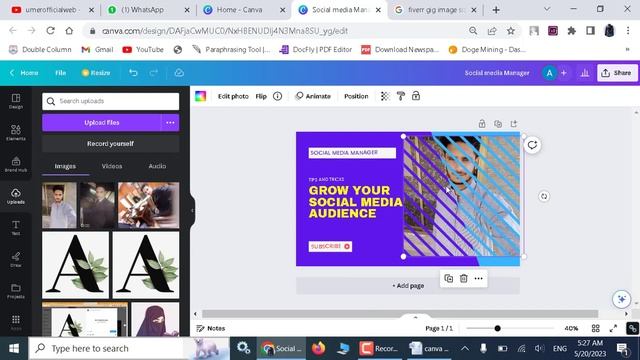Open the transparency tool
640x360 pixels.
[x=385, y=96]
